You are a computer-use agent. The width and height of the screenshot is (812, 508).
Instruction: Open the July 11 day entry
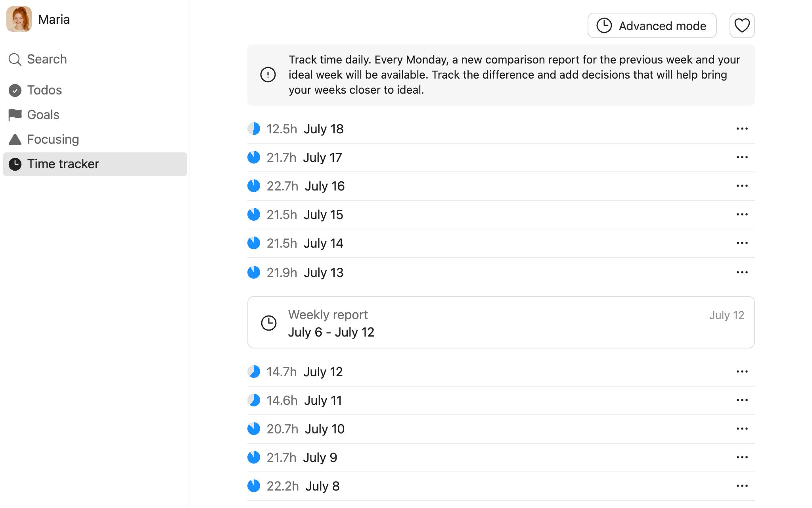click(x=501, y=400)
